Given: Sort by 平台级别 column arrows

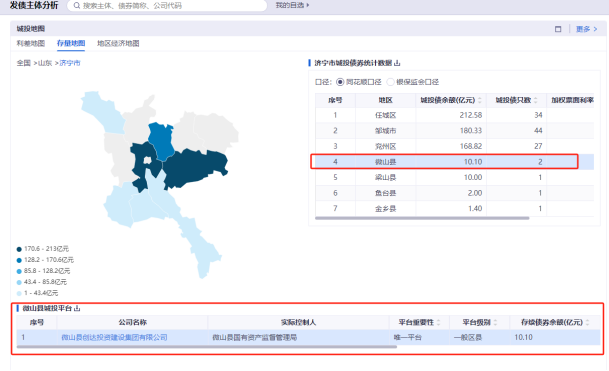Looking at the screenshot, I should click(x=495, y=322).
